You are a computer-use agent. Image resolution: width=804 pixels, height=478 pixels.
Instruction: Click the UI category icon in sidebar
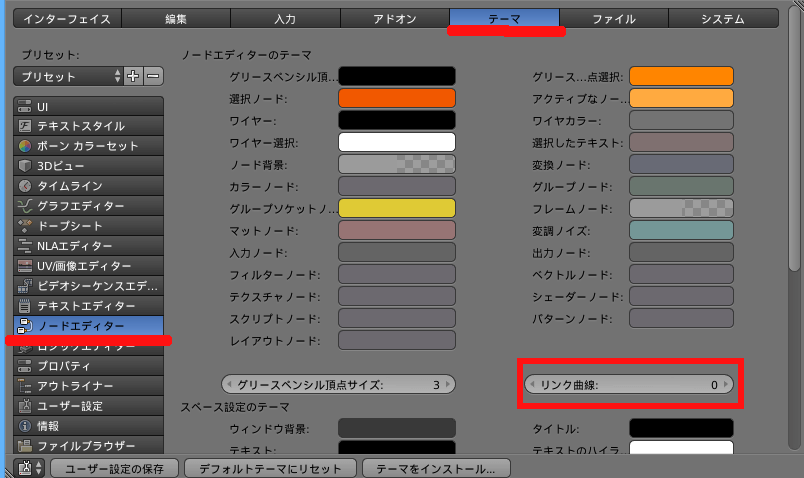pos(24,107)
